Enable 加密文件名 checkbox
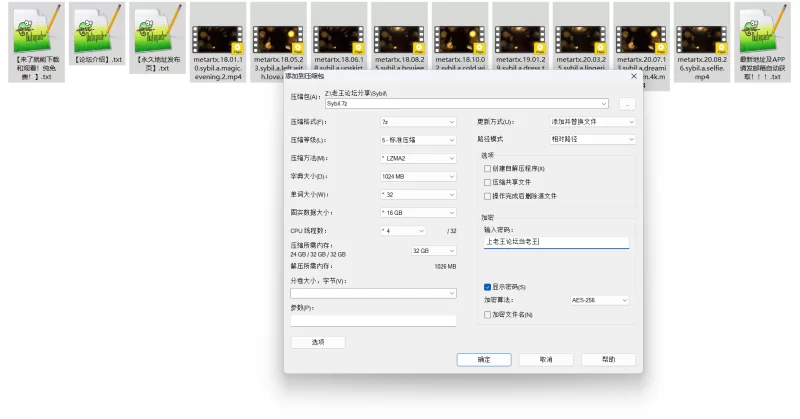 487,315
